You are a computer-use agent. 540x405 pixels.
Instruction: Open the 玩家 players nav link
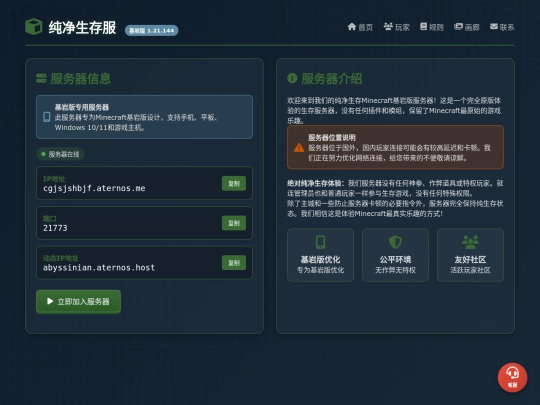(x=397, y=27)
